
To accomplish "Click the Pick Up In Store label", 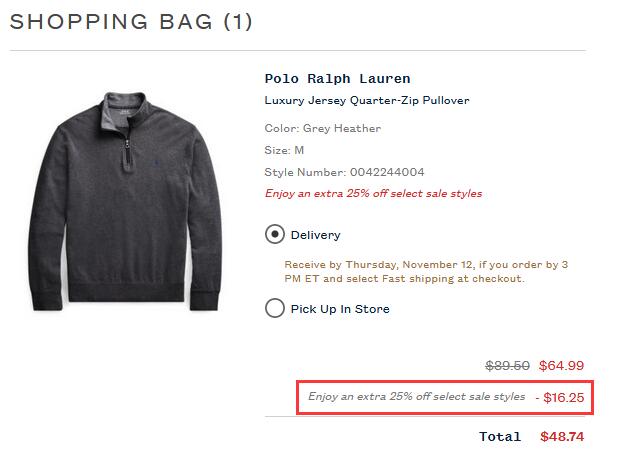I will pyautogui.click(x=340, y=309).
